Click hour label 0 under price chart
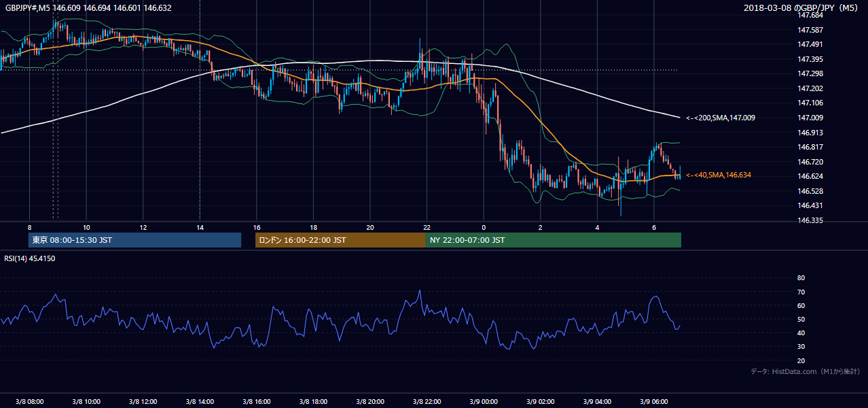 pos(484,226)
